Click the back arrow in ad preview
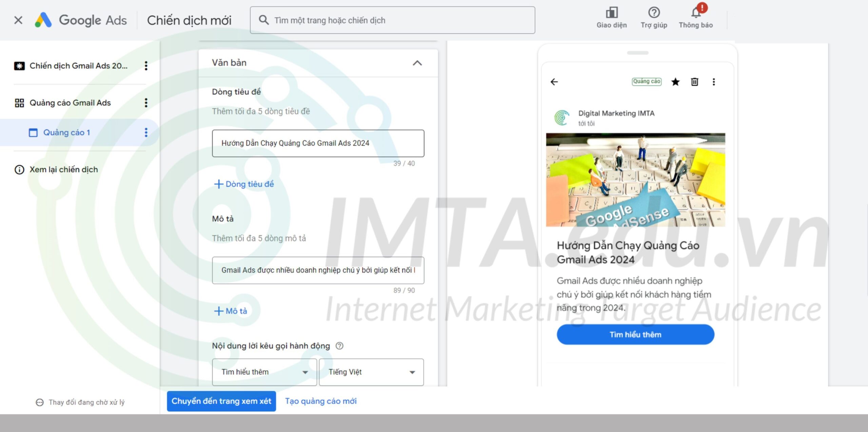 click(554, 82)
